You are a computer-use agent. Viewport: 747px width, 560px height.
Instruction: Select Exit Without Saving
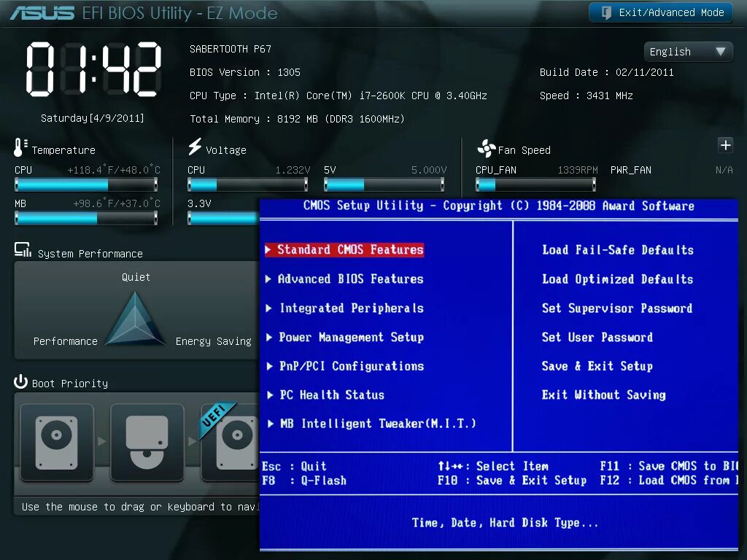(x=603, y=394)
